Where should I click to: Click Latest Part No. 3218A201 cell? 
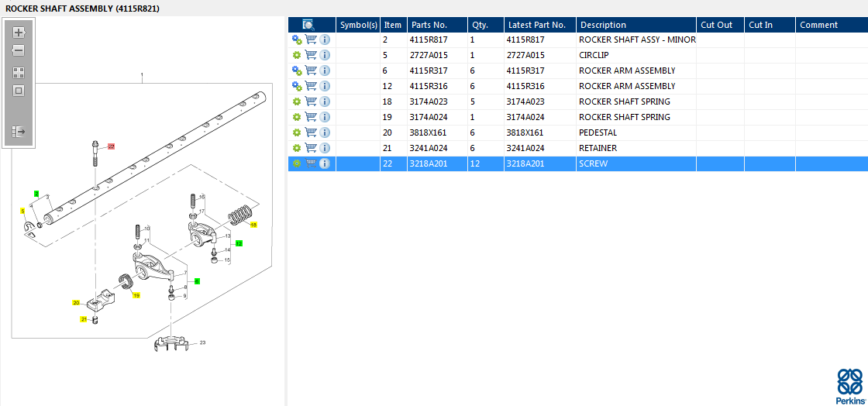(539, 163)
